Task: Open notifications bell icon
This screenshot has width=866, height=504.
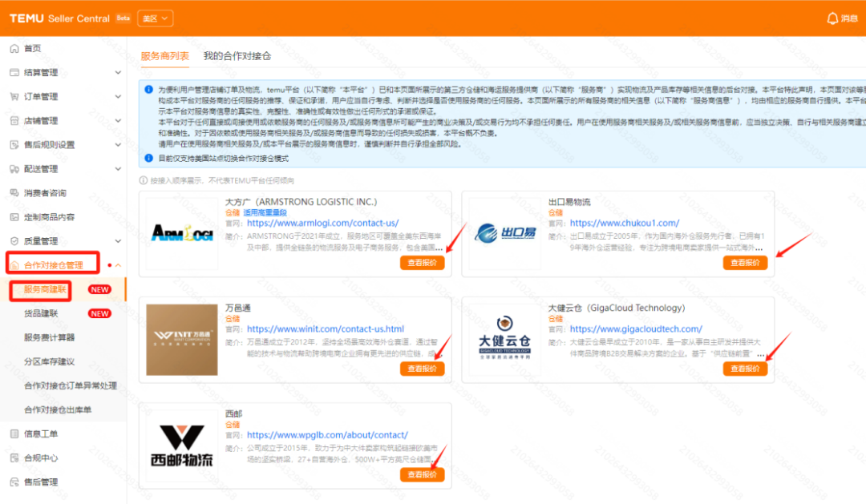Action: click(x=832, y=18)
